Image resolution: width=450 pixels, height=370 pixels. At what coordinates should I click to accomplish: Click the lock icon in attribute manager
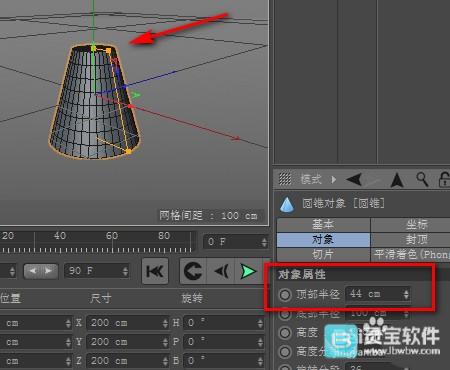(444, 179)
